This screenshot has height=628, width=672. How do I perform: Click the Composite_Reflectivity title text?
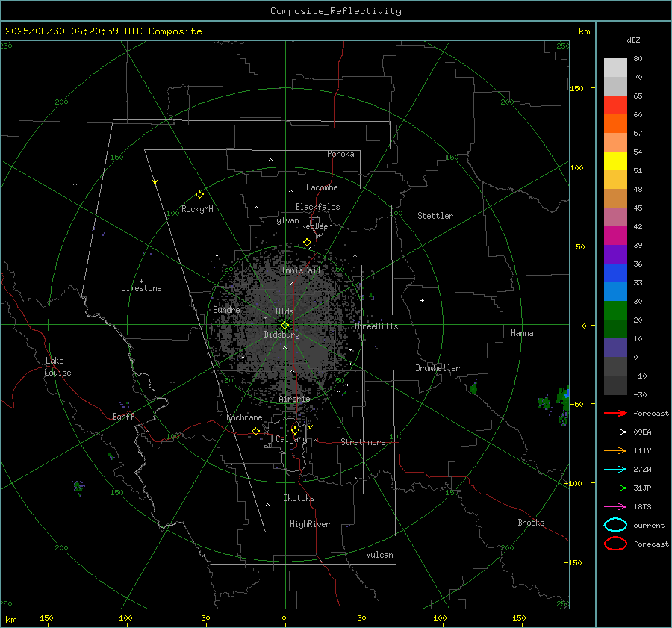(x=336, y=11)
